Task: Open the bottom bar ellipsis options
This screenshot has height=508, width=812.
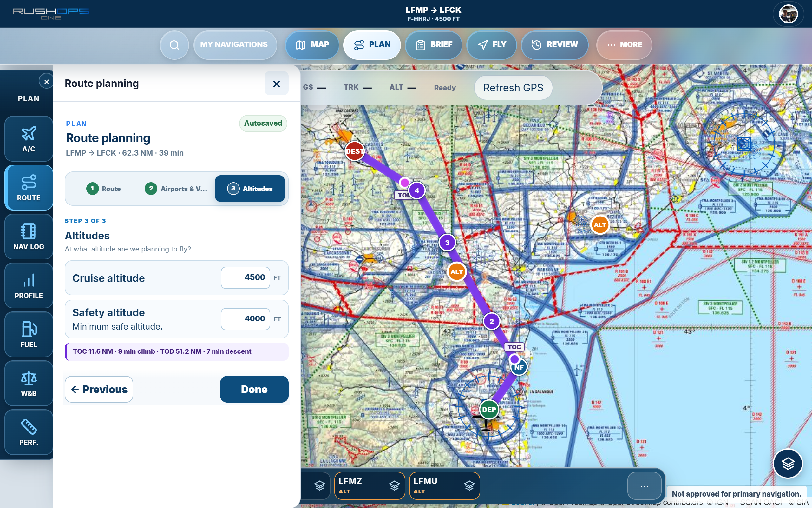Action: pyautogui.click(x=644, y=486)
